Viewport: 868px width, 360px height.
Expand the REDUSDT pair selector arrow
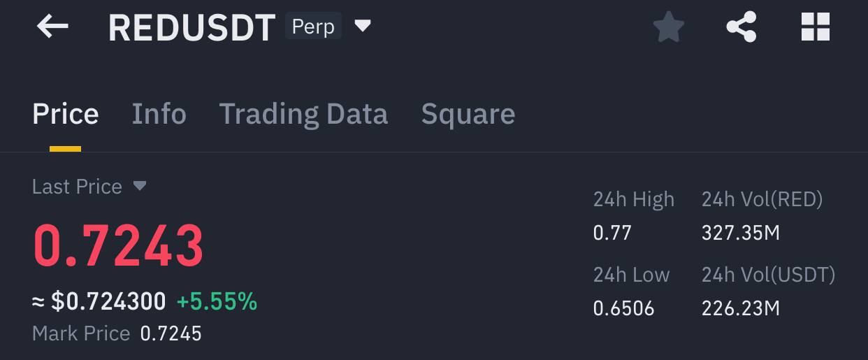tap(363, 27)
